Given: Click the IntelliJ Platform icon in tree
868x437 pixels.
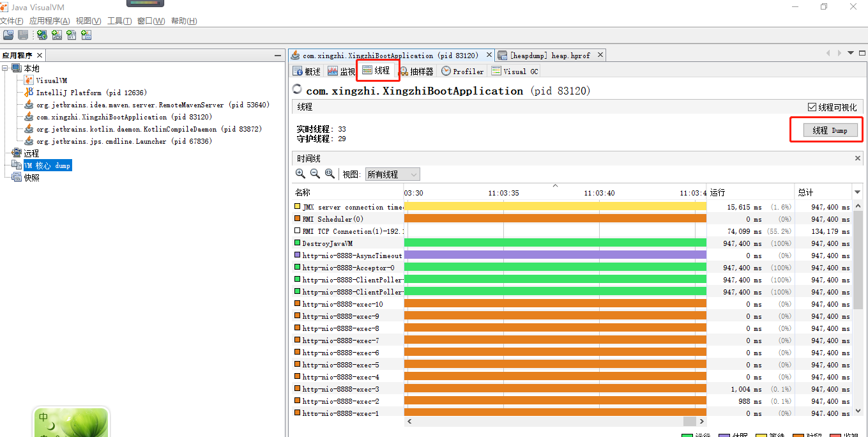Looking at the screenshot, I should 29,93.
